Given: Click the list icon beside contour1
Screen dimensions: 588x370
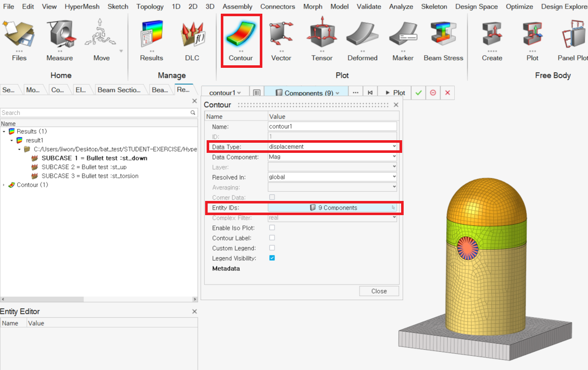Looking at the screenshot, I should click(x=256, y=93).
